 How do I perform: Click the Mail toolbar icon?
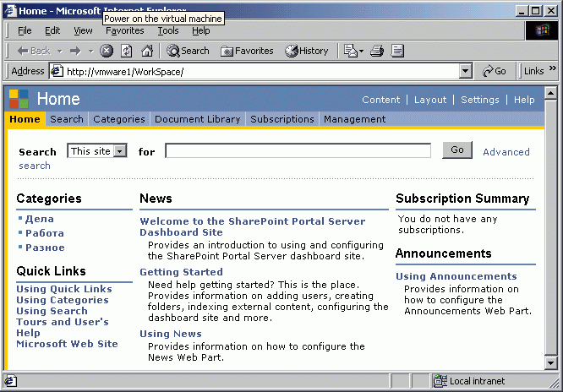click(x=351, y=51)
